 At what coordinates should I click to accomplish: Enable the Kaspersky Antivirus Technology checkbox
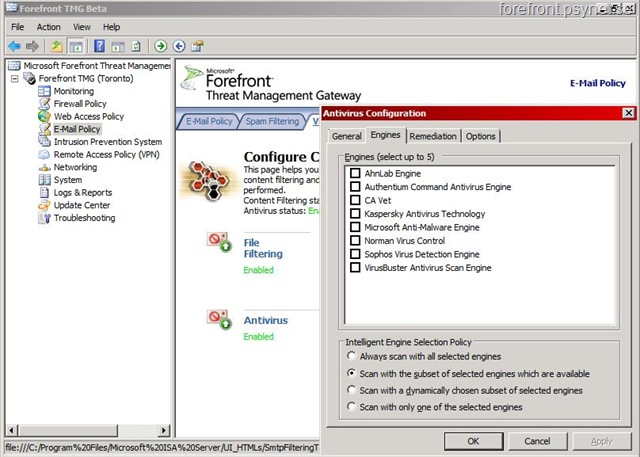(355, 214)
